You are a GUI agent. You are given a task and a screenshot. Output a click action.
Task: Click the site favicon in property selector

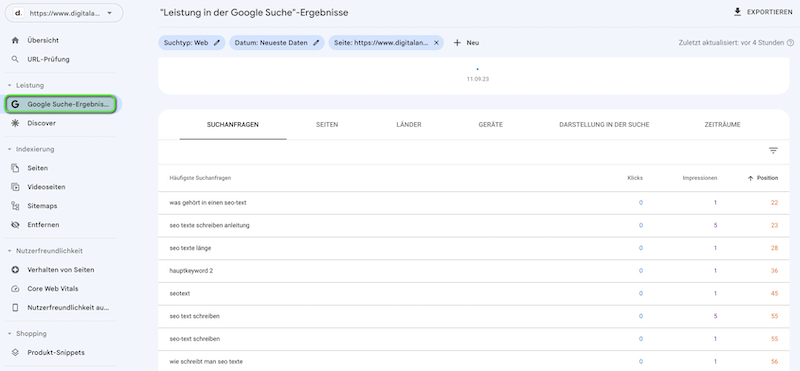click(x=18, y=14)
